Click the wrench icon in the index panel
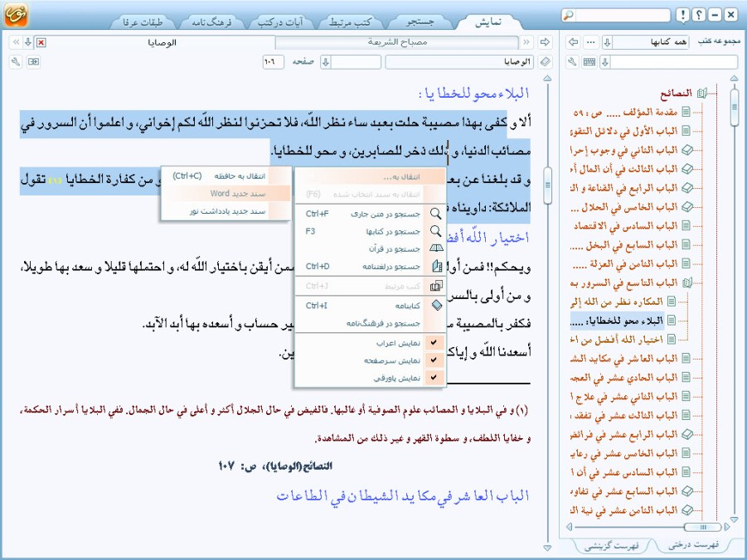747x560 pixels. point(572,61)
